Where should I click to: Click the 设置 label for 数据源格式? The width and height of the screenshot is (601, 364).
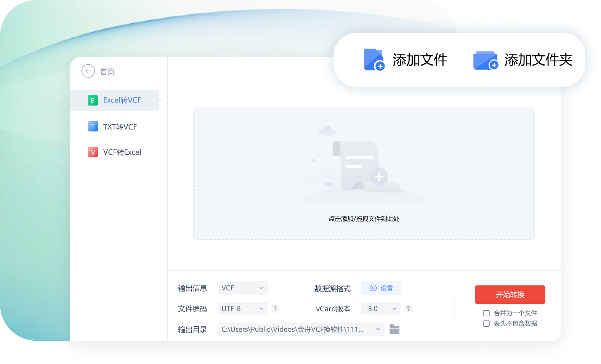tap(386, 289)
